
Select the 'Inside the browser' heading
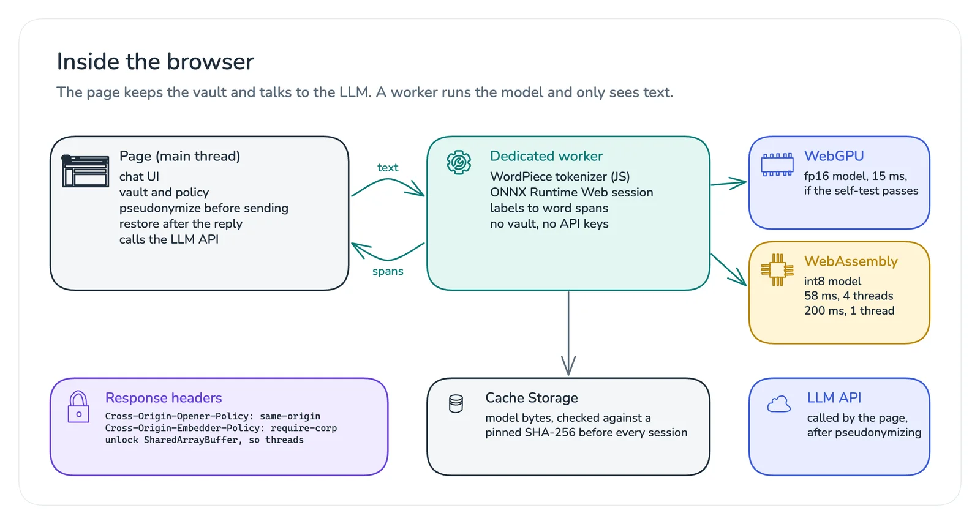point(155,62)
